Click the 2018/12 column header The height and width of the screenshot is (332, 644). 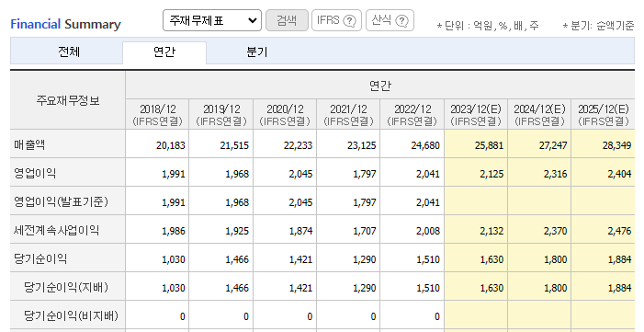tap(157, 115)
